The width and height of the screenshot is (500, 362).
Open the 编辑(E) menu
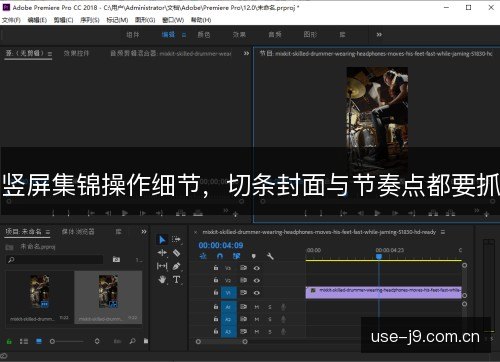(x=37, y=20)
